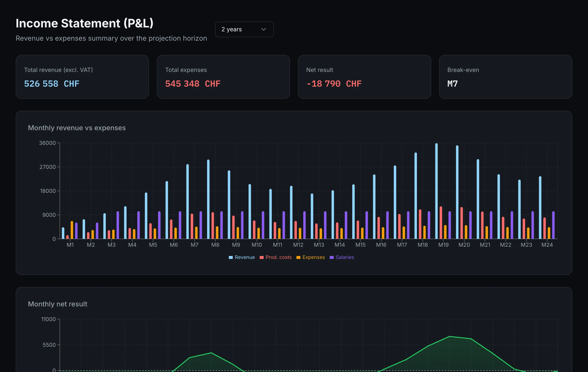Select the M12 axis label
Screen dimensions: 588x372
298,245
